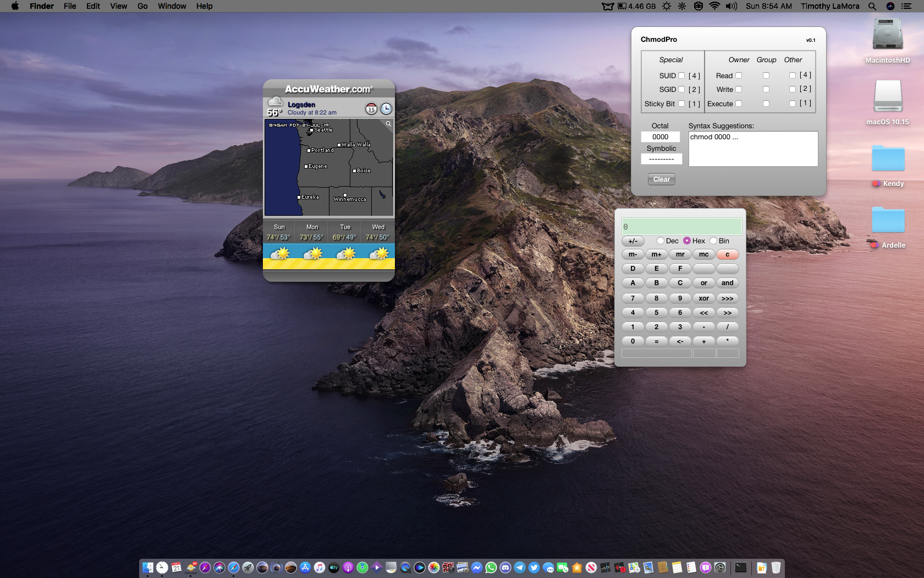Enable the SUID checkbox in ChmodPro
The width and height of the screenshot is (924, 578).
(x=681, y=75)
